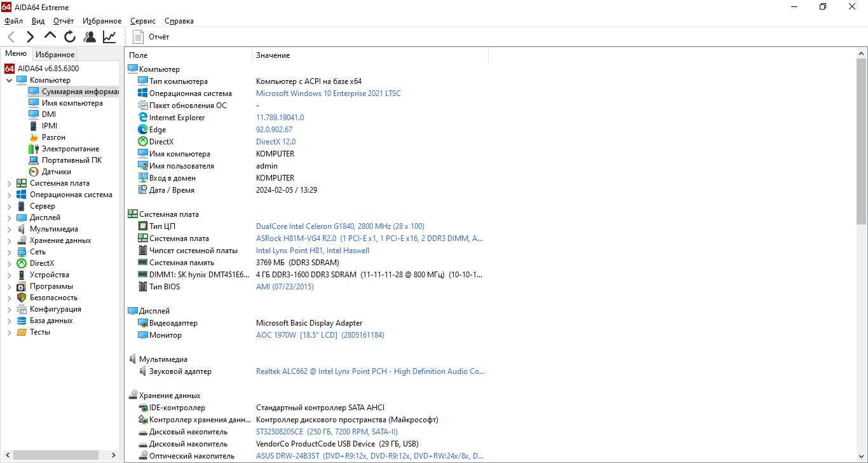Open the Internet Explorer version 11.789.19041.0 link

coord(280,118)
